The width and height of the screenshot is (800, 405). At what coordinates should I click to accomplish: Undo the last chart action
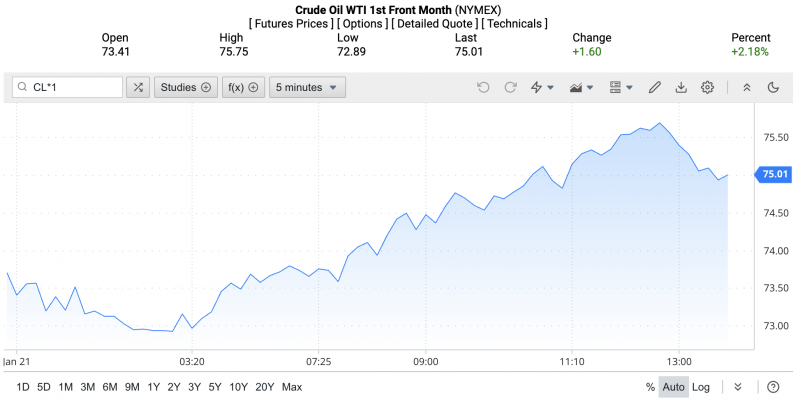(x=484, y=87)
